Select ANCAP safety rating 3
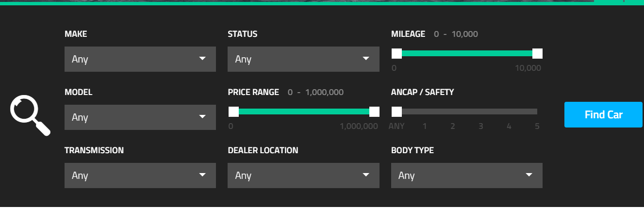This screenshot has height=223, width=644. point(481,127)
